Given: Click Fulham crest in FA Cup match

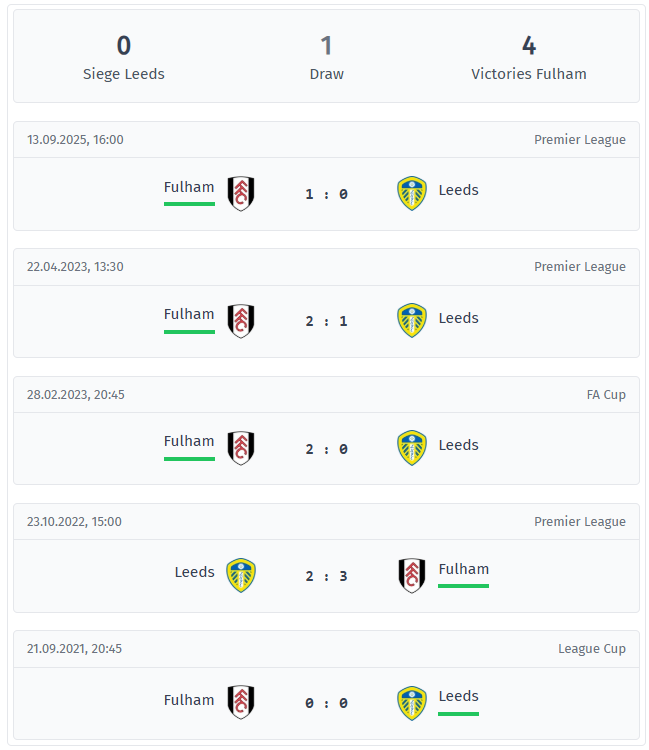Looking at the screenshot, I should 241,448.
